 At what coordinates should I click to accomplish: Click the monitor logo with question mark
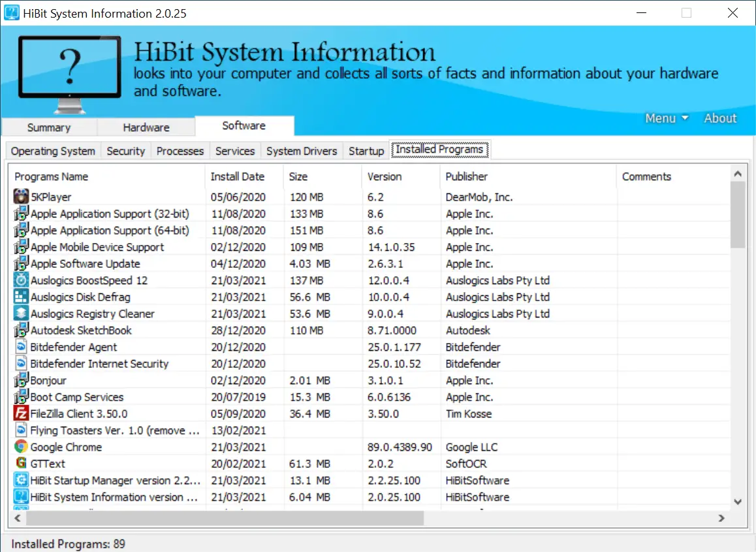(70, 74)
